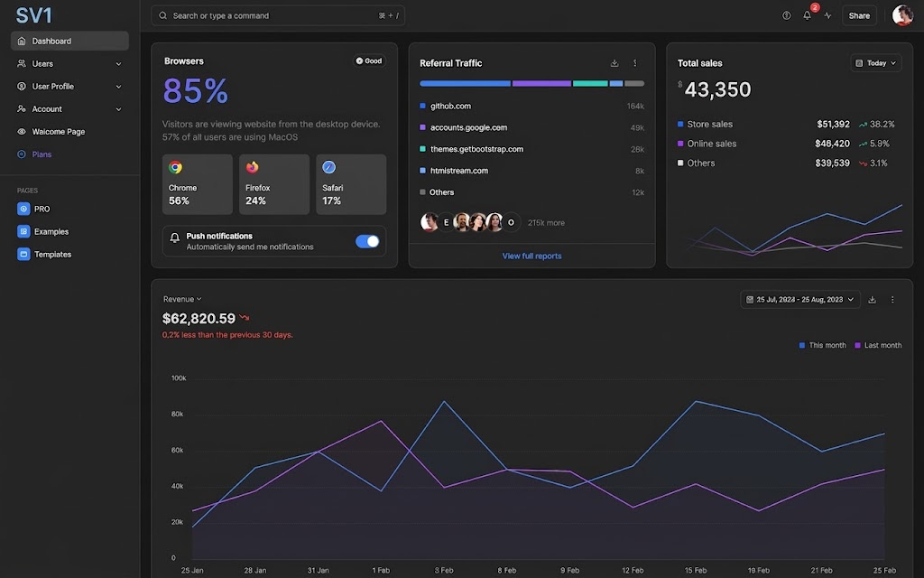
Task: Open the Revenue metric dropdown
Action: tap(182, 299)
